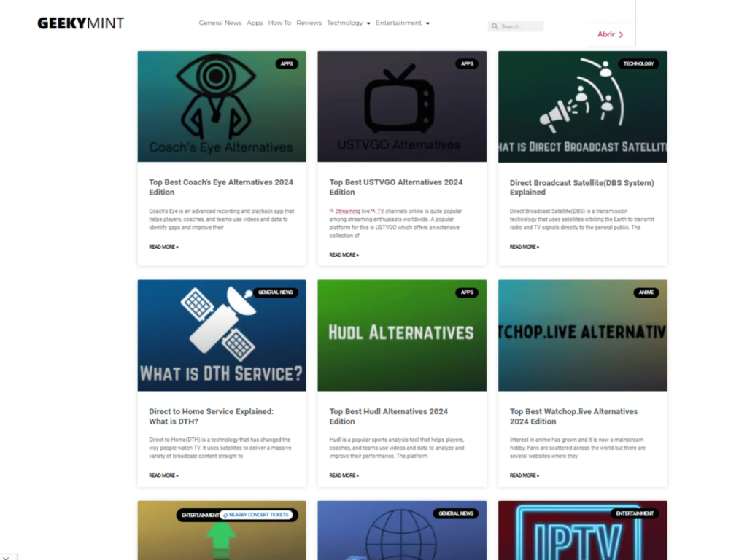
Task: Click the APPS badge on the Coach's Eye card
Action: point(287,63)
